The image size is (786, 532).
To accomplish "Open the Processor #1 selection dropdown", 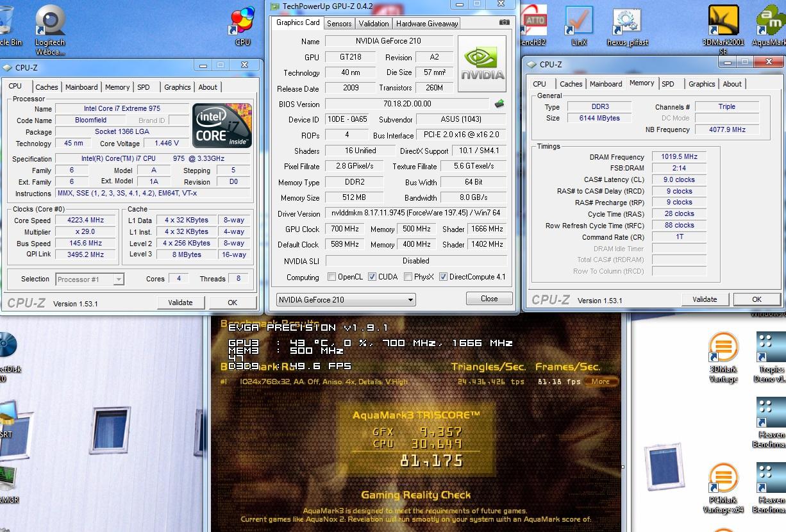I will [x=90, y=279].
